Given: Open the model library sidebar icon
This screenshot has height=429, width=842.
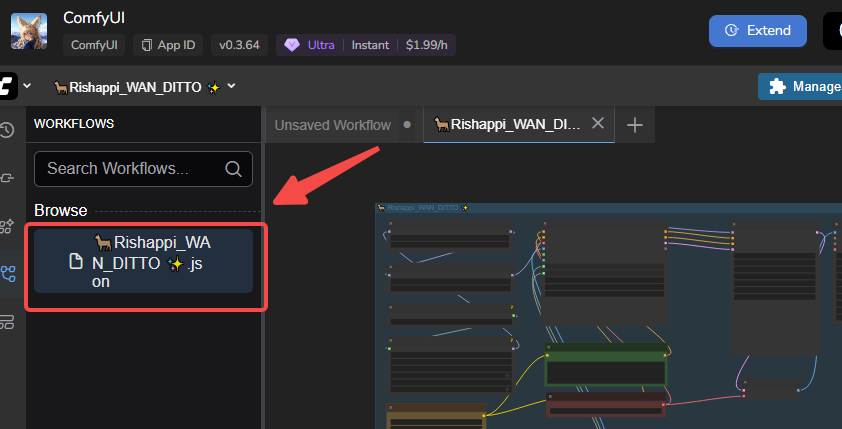Looking at the screenshot, I should [x=8, y=226].
